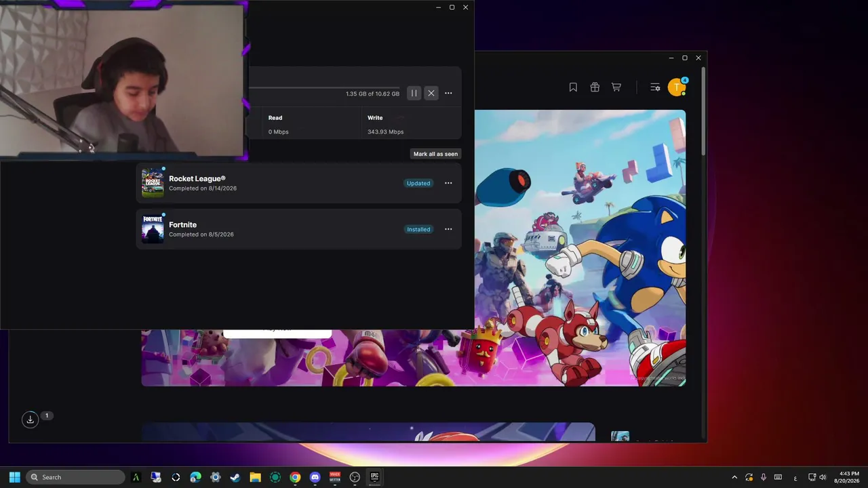
Task: Open Discord from the taskbar
Action: point(315,477)
